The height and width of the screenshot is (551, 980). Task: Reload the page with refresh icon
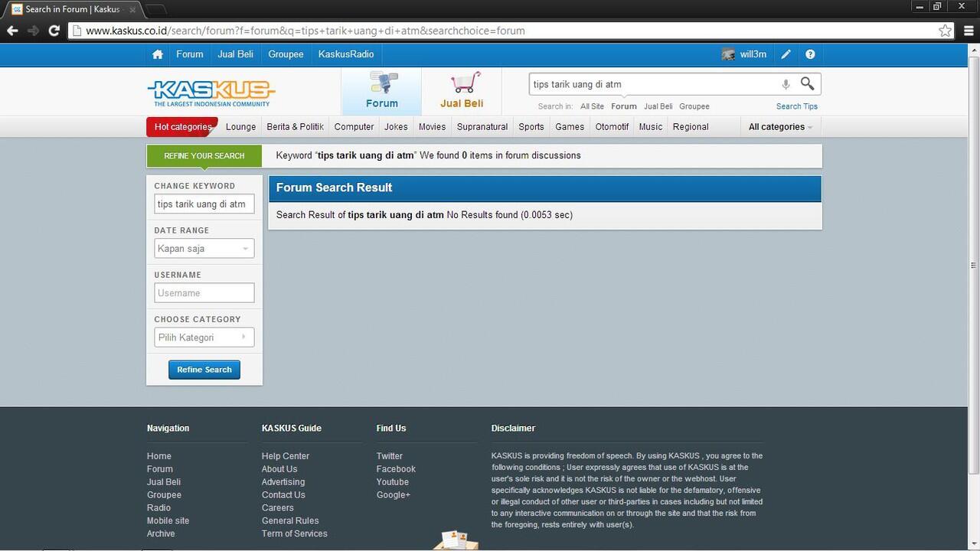pos(54,31)
